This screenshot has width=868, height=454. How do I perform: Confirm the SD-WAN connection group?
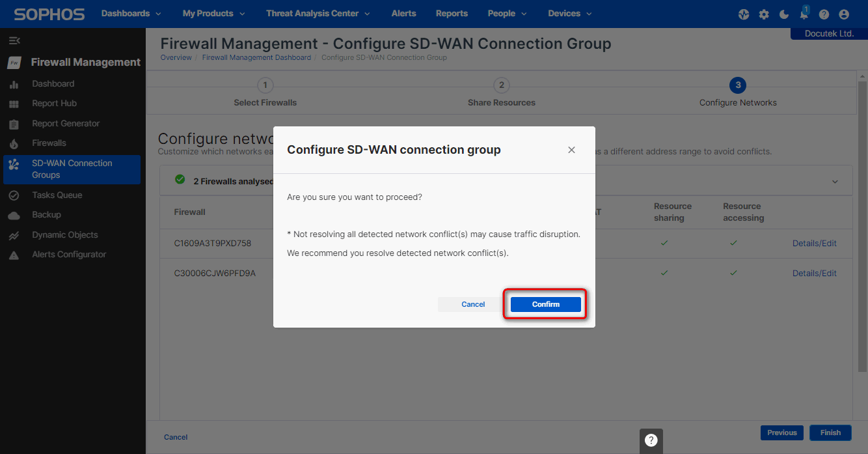[x=545, y=304]
